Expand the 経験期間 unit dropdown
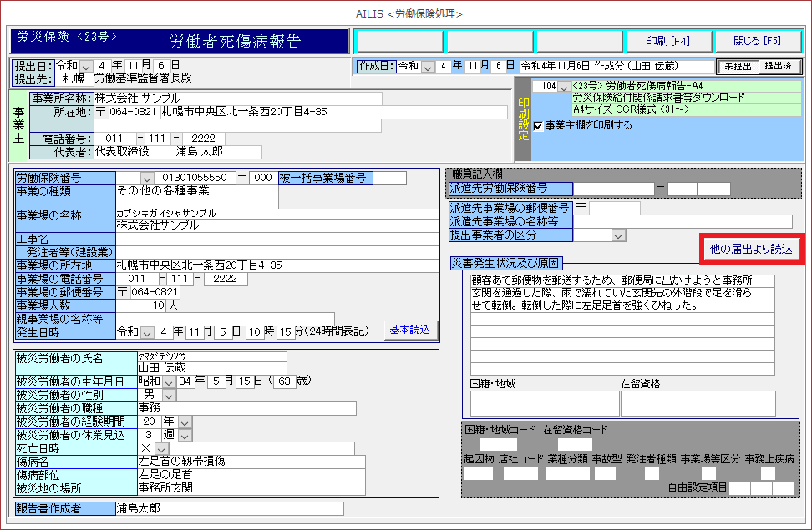The width and height of the screenshot is (812, 530). (x=185, y=421)
